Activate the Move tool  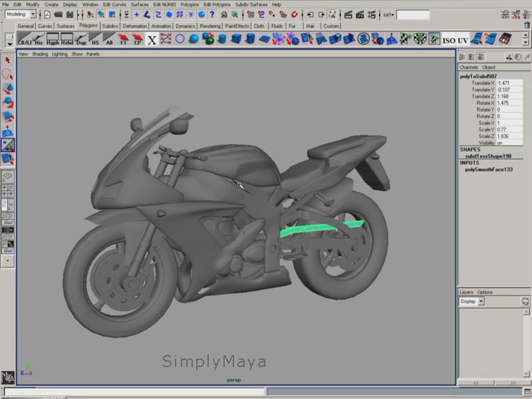(x=7, y=88)
